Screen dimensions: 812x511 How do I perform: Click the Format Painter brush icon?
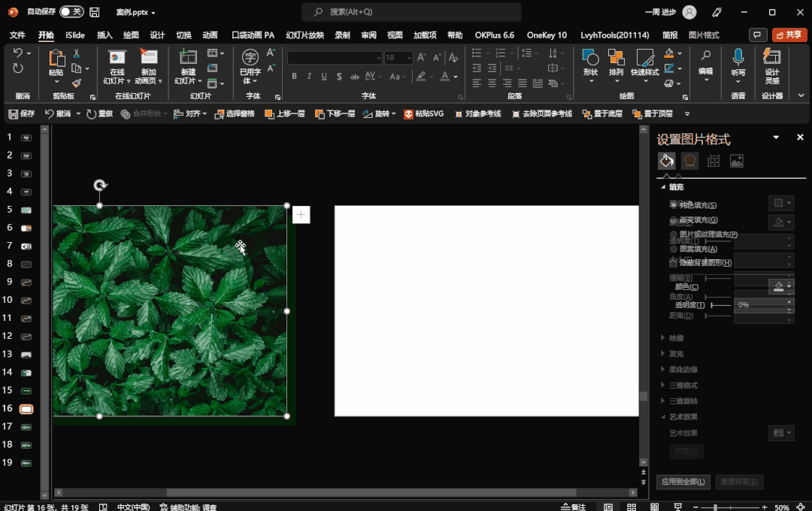(77, 83)
